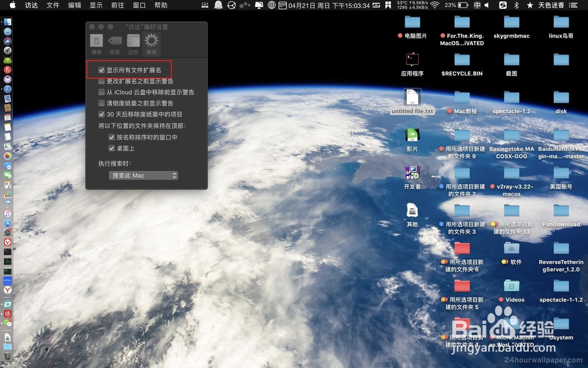The image size is (588, 368).
Task: Select the ReverseTetheringServer_1.2.0 folder
Action: coord(561,248)
